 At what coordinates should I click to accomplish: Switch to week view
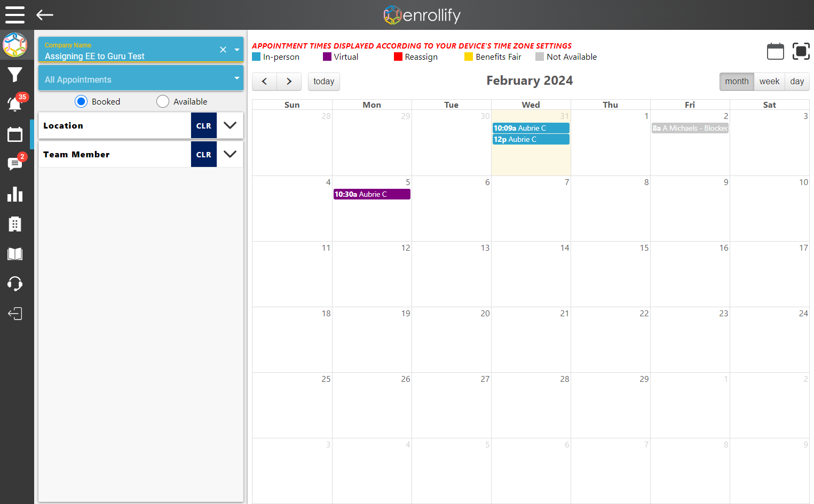coord(769,82)
